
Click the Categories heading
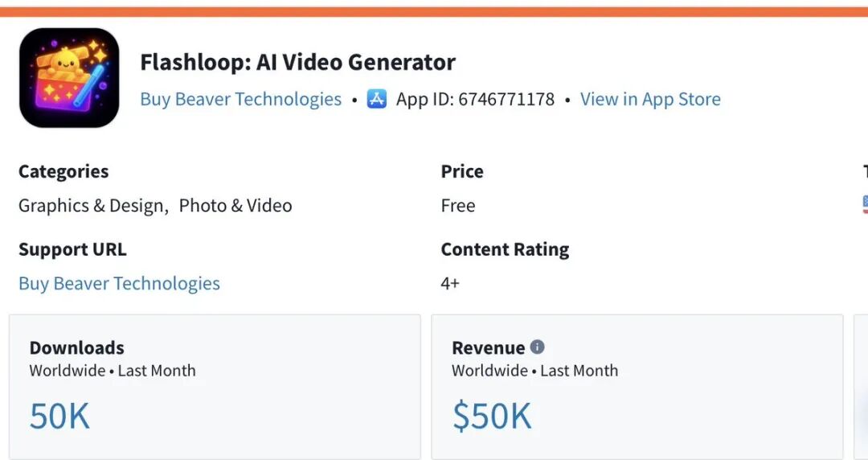tap(63, 171)
